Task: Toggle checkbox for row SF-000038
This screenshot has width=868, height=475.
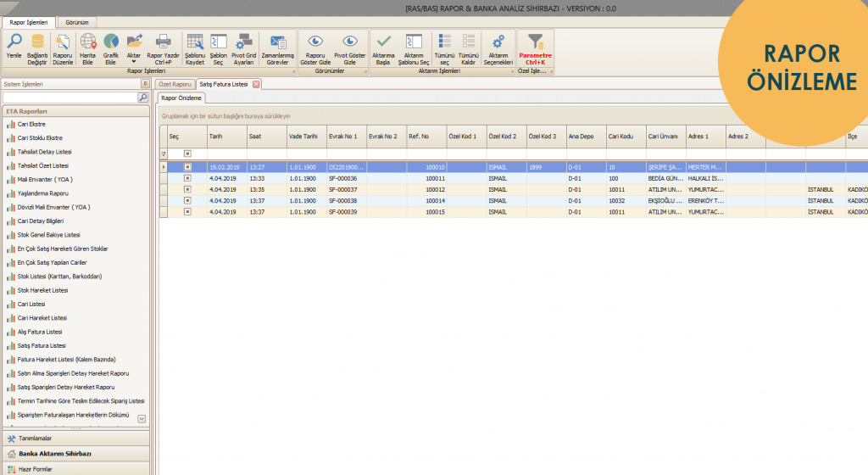Action: [187, 200]
